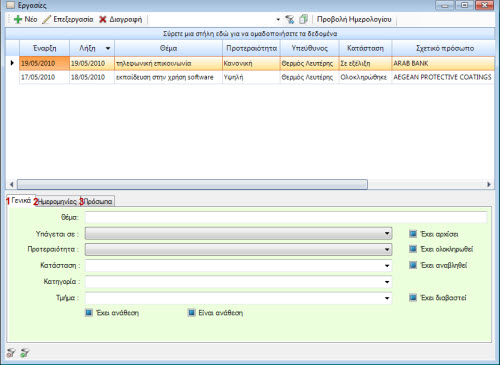Viewport: 500px width, 365px height.
Task: Click the Εργασίες window title icon
Action: pos(11,5)
